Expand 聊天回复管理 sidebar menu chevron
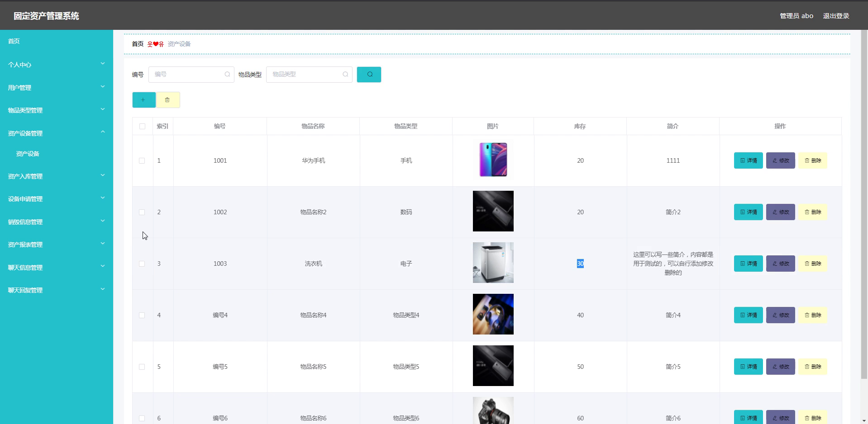 point(103,289)
